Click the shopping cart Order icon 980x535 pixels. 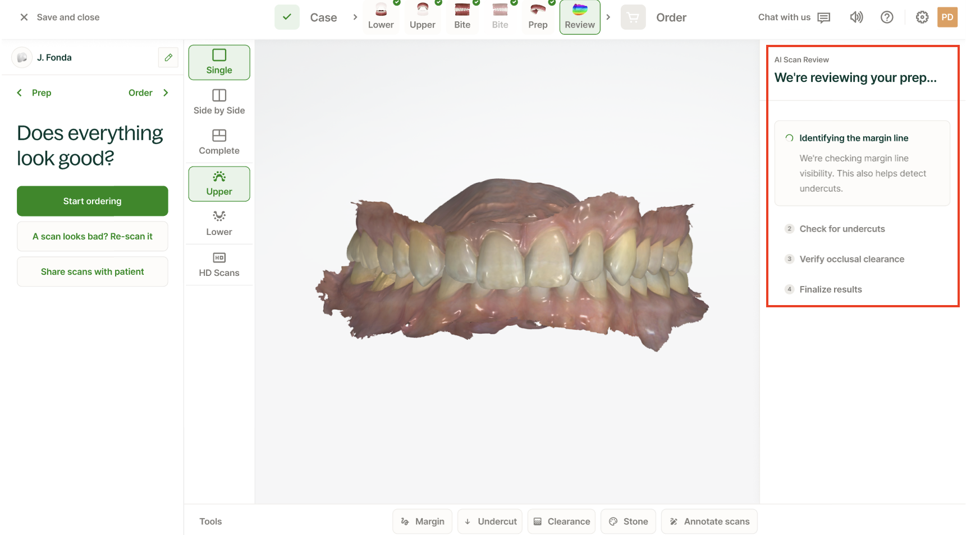633,17
